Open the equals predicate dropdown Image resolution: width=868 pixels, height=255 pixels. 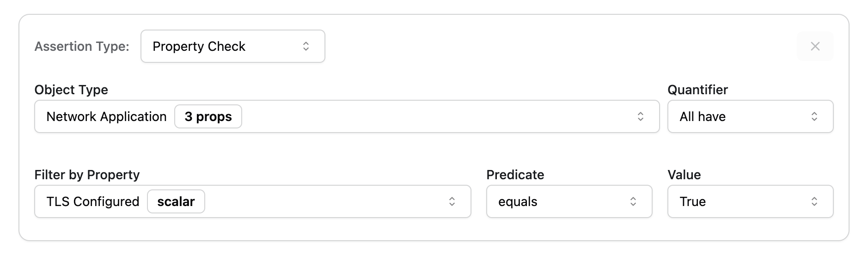559,201
